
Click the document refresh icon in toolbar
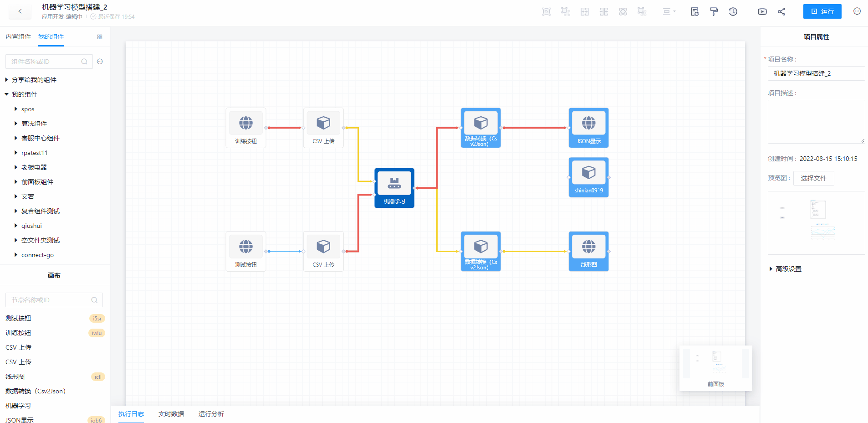tap(694, 12)
